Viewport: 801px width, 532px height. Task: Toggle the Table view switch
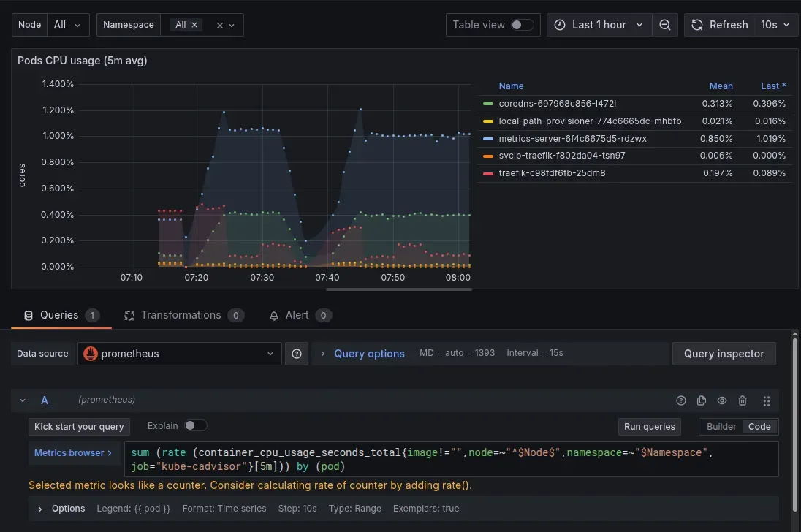[x=522, y=25]
